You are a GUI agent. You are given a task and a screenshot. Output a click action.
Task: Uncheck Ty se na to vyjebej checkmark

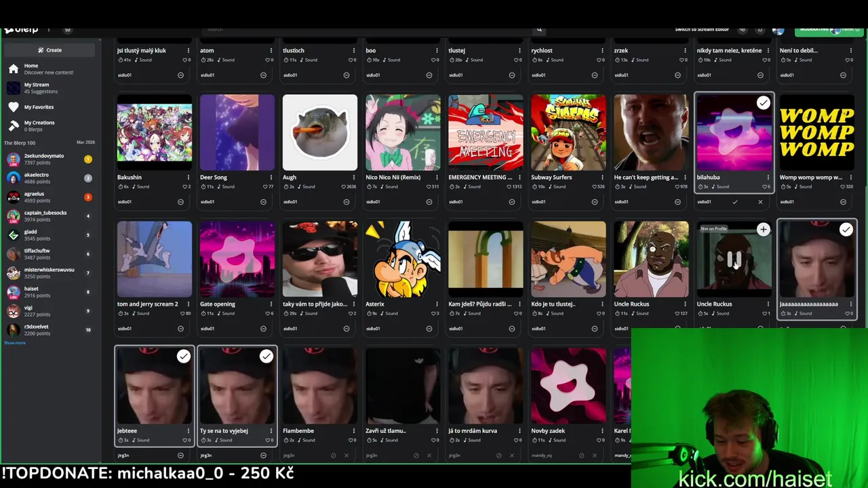click(x=266, y=357)
